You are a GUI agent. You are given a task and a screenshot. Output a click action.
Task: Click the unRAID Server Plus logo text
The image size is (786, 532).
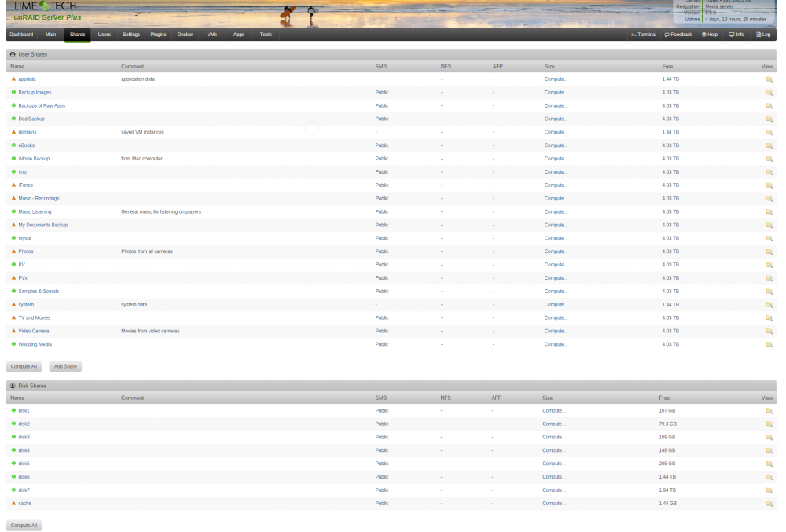[47, 17]
